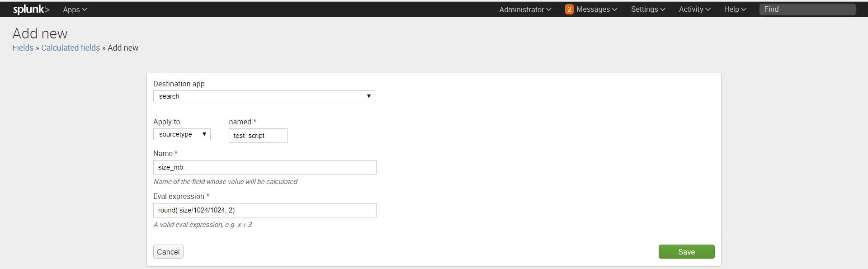Image resolution: width=868 pixels, height=269 pixels.
Task: Click the Destination app dropdown arrow
Action: coord(369,96)
